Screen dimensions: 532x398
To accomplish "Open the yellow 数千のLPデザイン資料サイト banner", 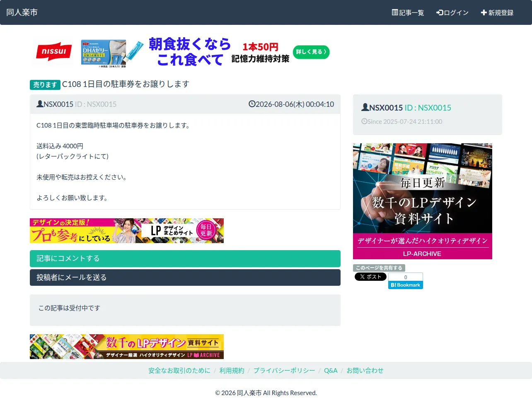I will [x=127, y=347].
